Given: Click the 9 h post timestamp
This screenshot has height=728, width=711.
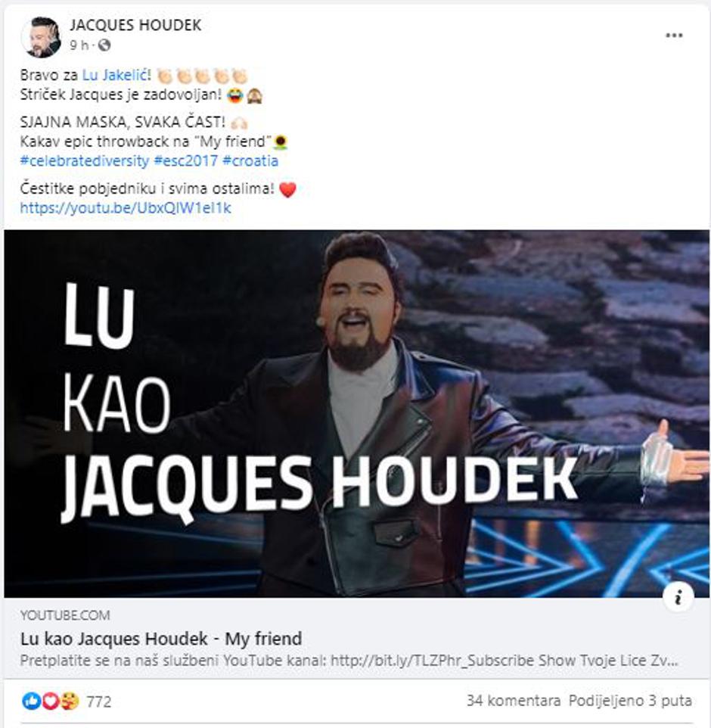Looking at the screenshot, I should (79, 45).
